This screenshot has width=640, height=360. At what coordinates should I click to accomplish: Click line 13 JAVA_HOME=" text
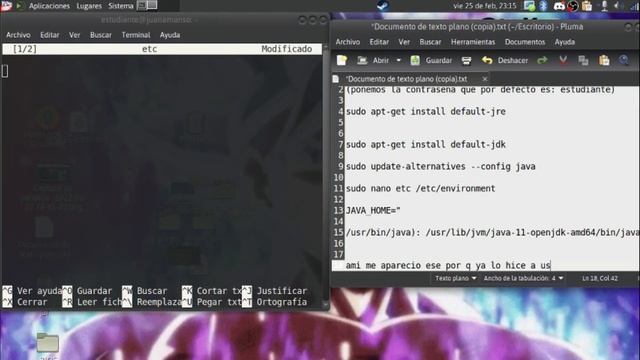[373, 211]
